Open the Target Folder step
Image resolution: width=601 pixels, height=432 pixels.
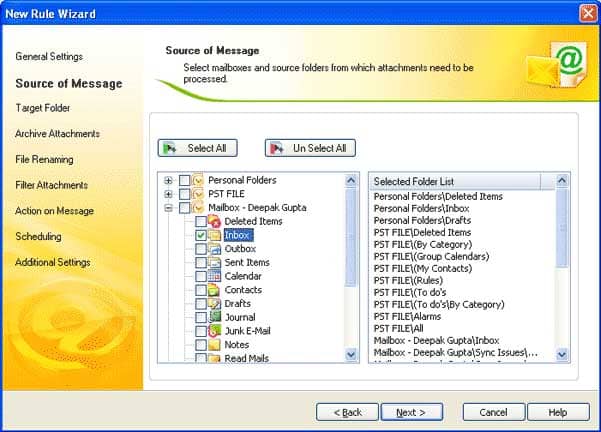[x=43, y=108]
